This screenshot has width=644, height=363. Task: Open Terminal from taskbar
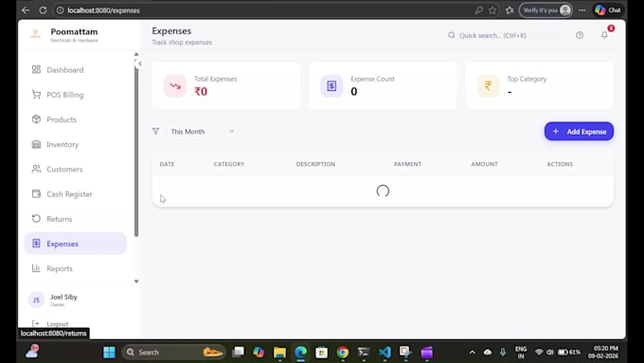364,353
